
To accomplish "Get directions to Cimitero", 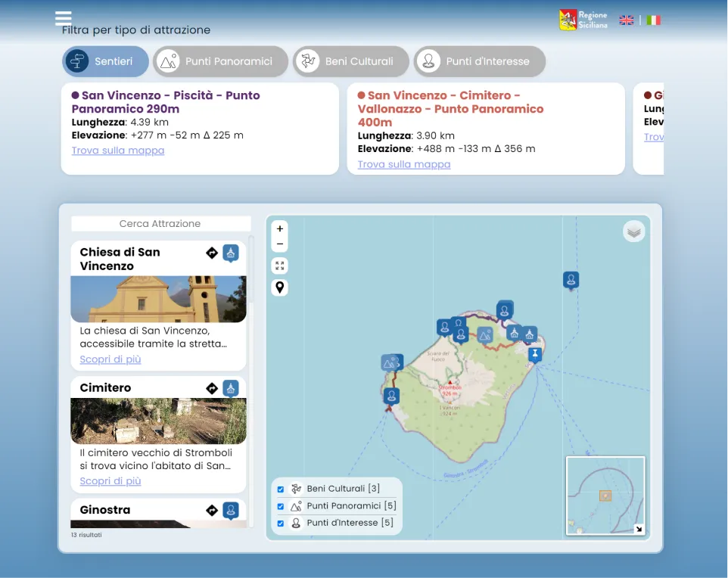I will tap(212, 388).
